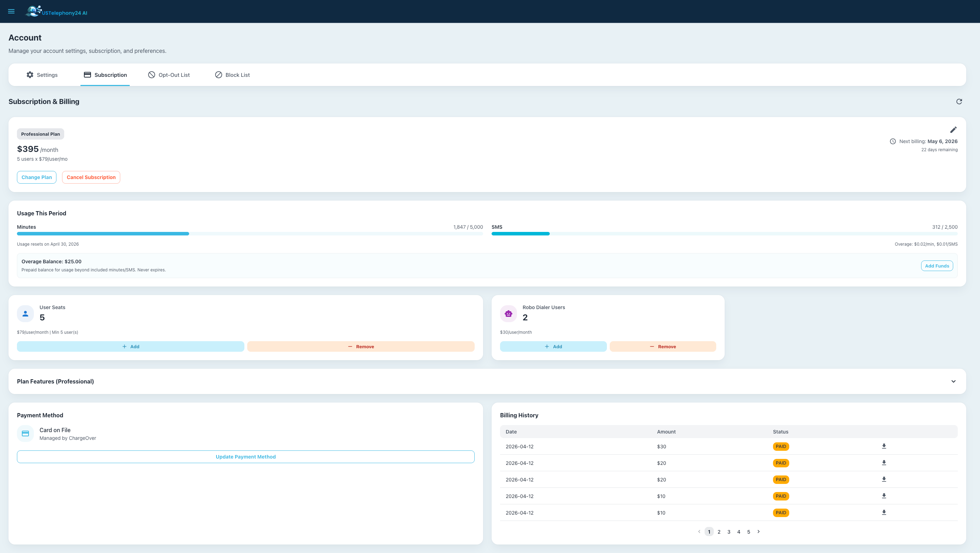Click Cancel Subscription button

pyautogui.click(x=91, y=177)
